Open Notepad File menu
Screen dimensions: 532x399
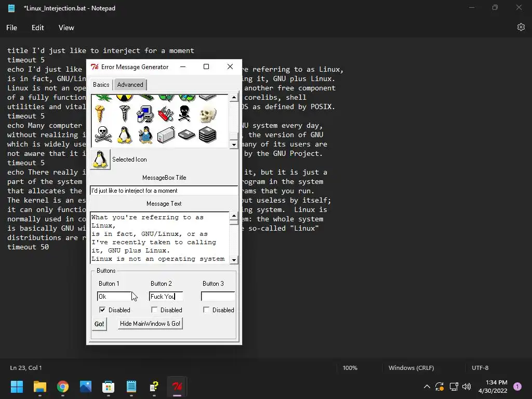click(x=11, y=28)
